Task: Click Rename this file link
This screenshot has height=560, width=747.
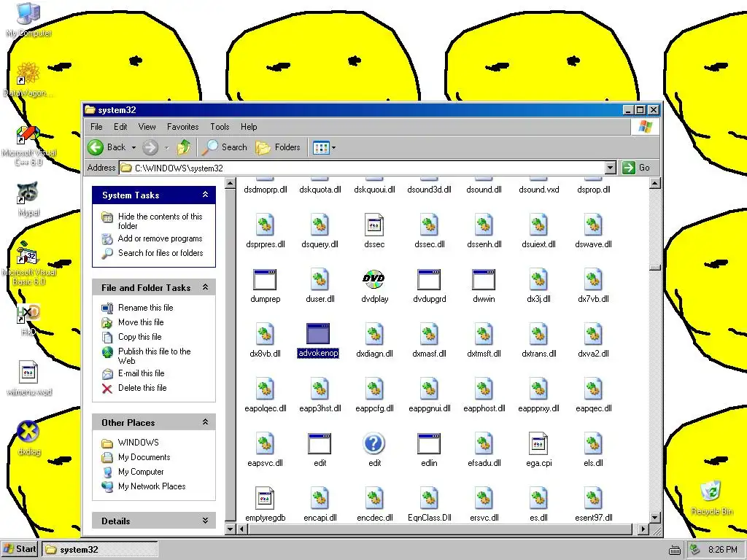Action: tap(145, 308)
